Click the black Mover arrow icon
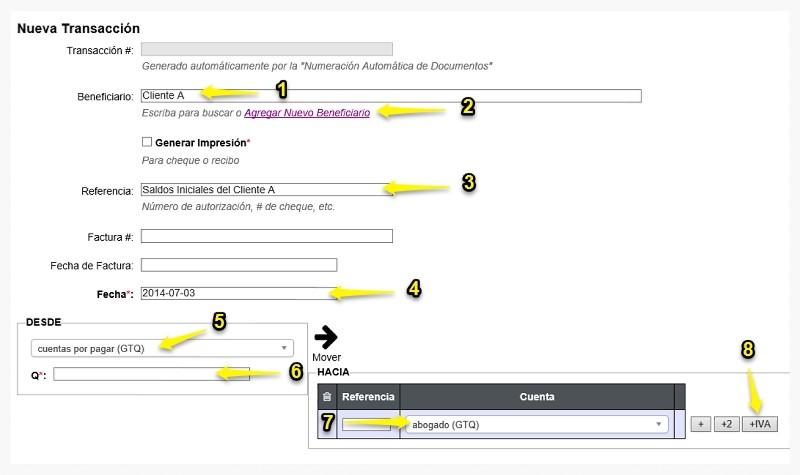The height and width of the screenshot is (475, 800). (x=326, y=337)
